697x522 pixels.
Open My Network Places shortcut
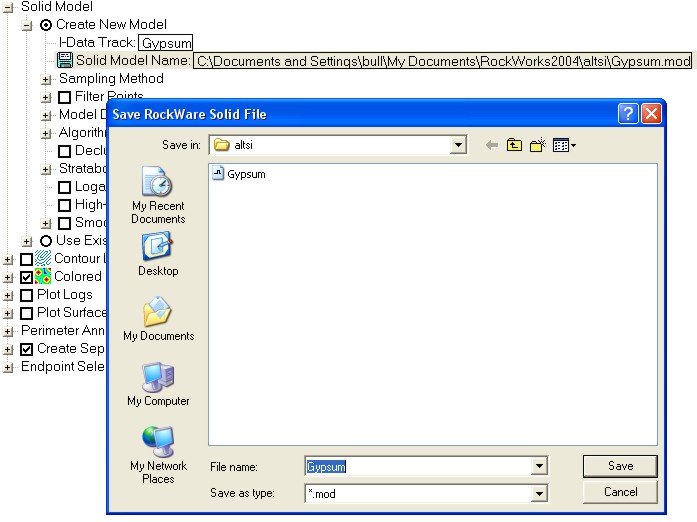(158, 455)
